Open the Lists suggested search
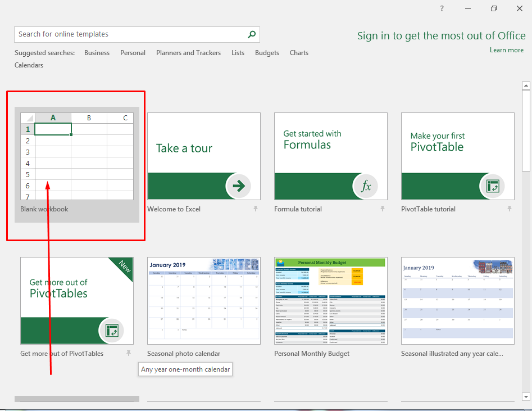 tap(238, 53)
